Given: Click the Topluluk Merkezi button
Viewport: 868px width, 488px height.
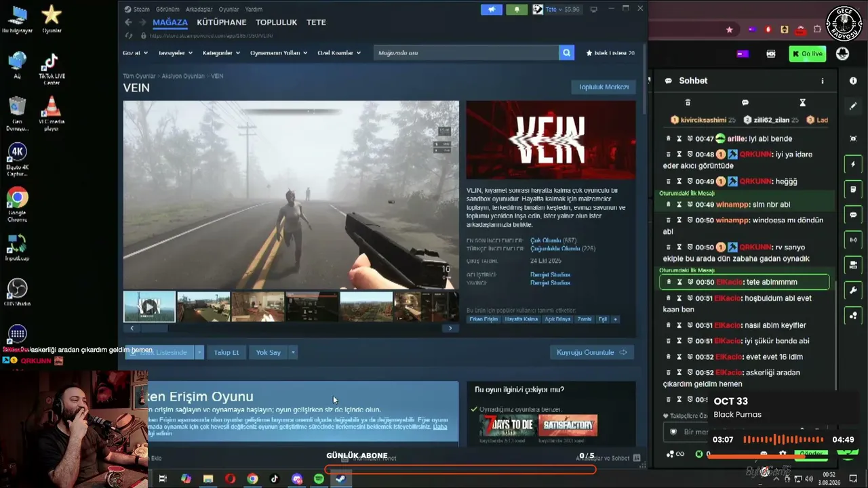Looking at the screenshot, I should tap(603, 87).
